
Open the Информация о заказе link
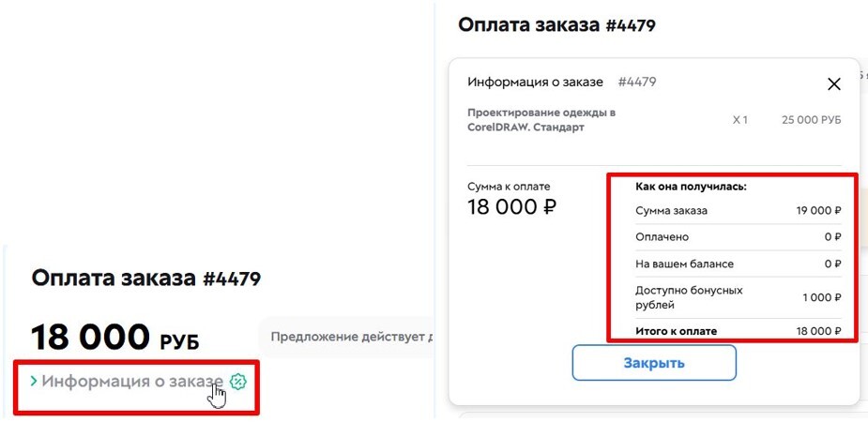tap(132, 381)
